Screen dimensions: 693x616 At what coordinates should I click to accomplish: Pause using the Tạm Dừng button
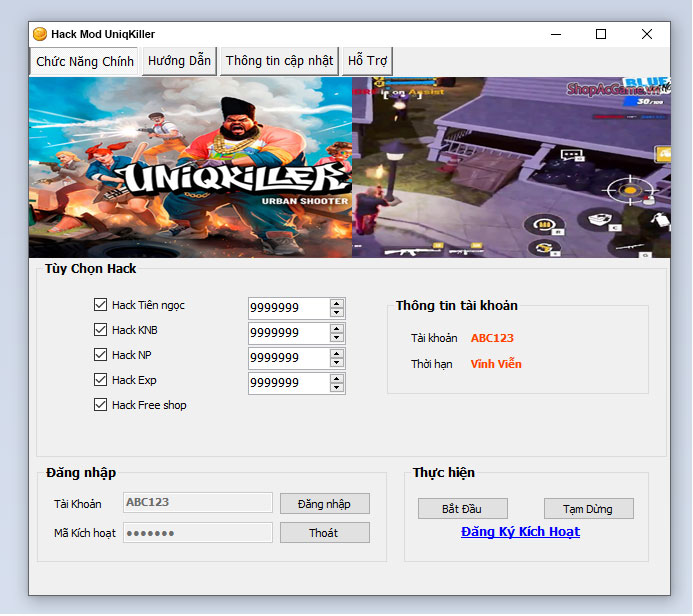588,509
